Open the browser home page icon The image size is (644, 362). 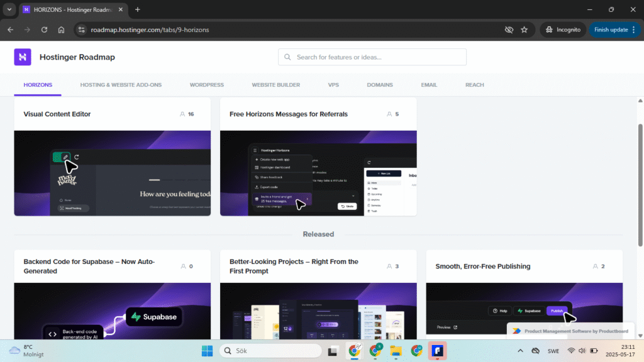tap(61, 30)
